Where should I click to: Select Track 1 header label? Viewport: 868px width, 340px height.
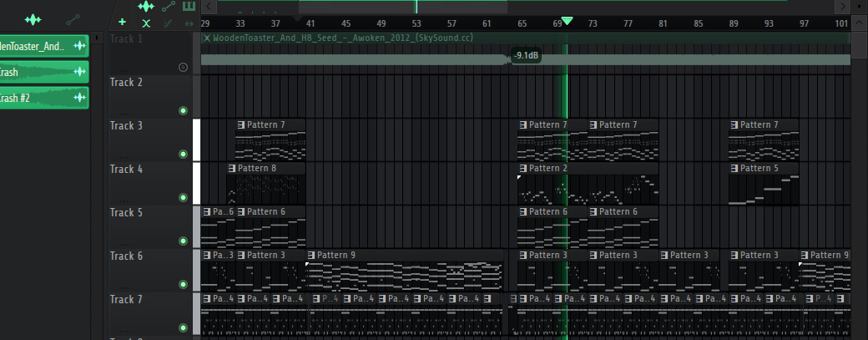pos(126,38)
